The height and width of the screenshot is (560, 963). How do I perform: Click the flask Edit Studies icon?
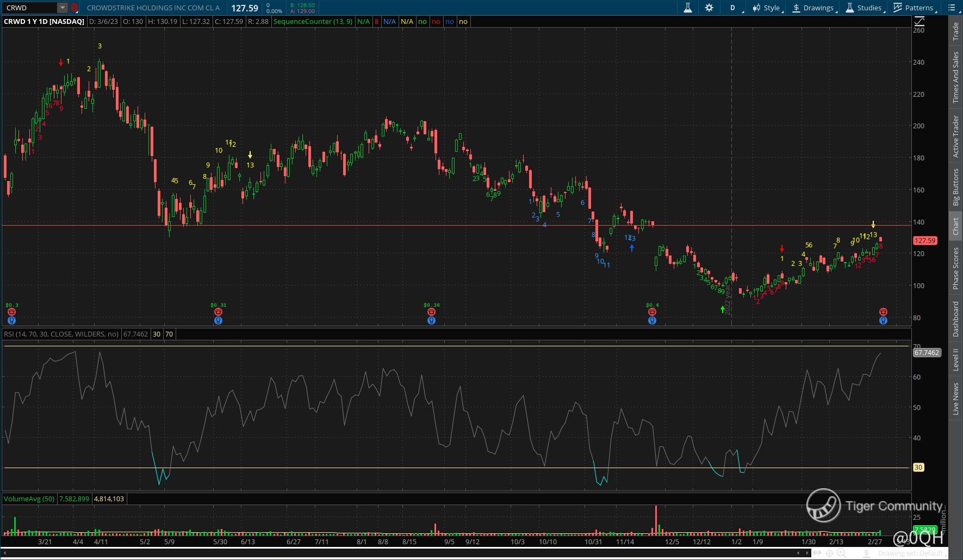[x=688, y=8]
